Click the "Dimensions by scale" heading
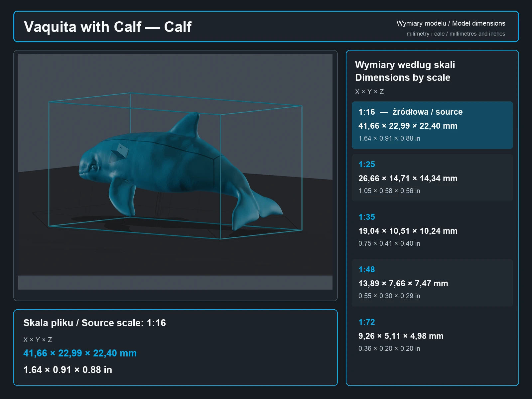This screenshot has height=399, width=532. tap(403, 77)
